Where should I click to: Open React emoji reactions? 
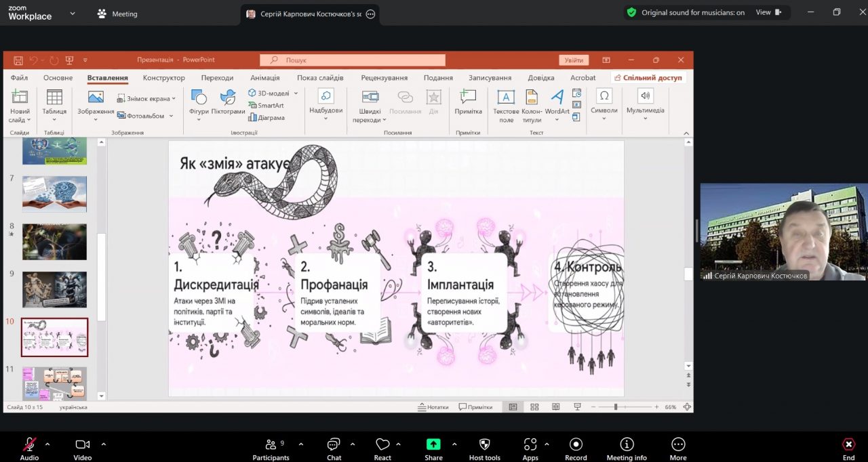[x=382, y=445]
